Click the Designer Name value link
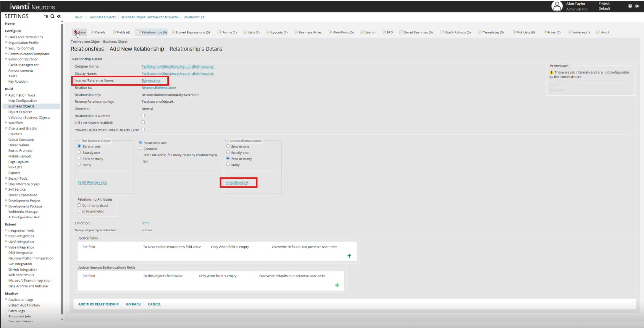 coord(178,66)
